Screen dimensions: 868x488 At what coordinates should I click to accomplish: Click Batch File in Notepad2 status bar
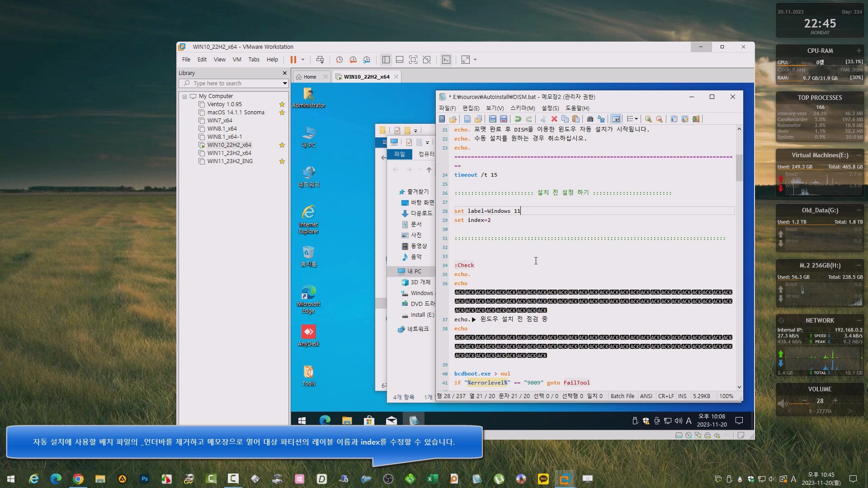tap(623, 396)
